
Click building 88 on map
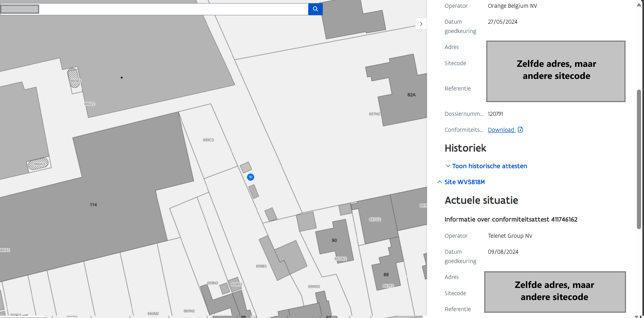[x=386, y=275]
